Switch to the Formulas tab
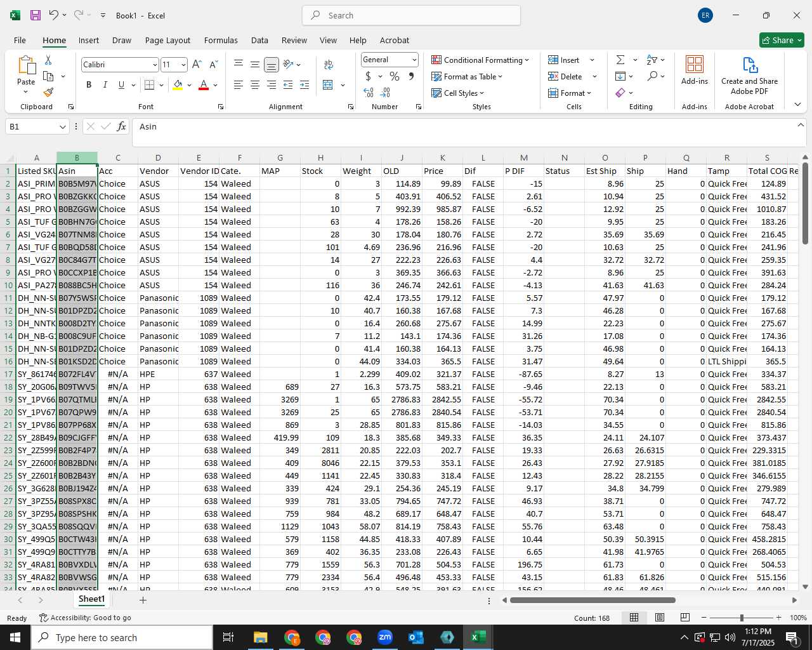Screen dimensions: 812x650 pyautogui.click(x=221, y=40)
